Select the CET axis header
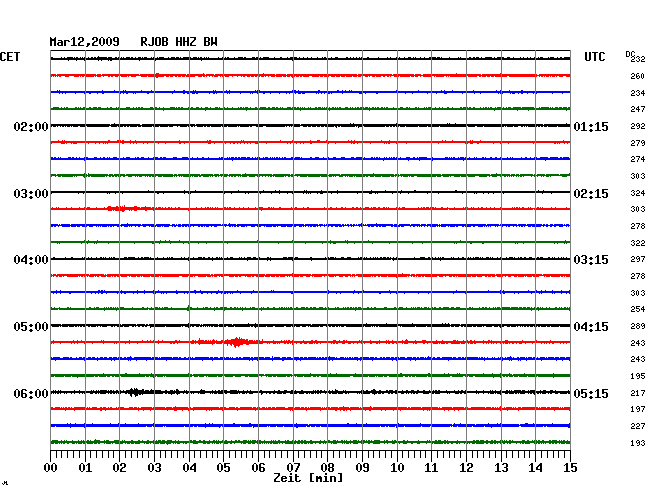The image size is (650, 494). click(x=10, y=57)
